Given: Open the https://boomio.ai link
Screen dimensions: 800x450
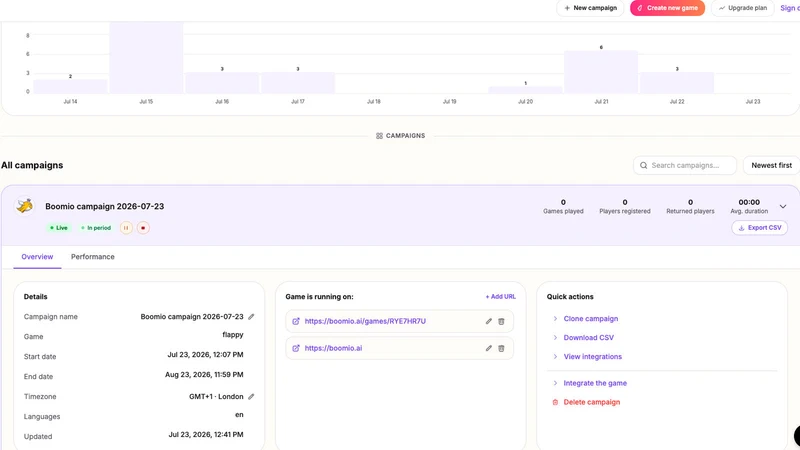Looking at the screenshot, I should 333,348.
